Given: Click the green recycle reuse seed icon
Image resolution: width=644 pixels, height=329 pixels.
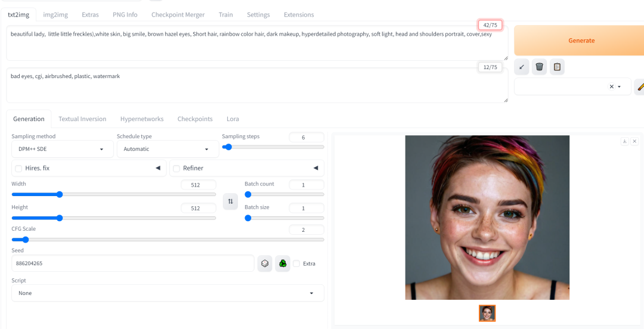Looking at the screenshot, I should pyautogui.click(x=283, y=263).
